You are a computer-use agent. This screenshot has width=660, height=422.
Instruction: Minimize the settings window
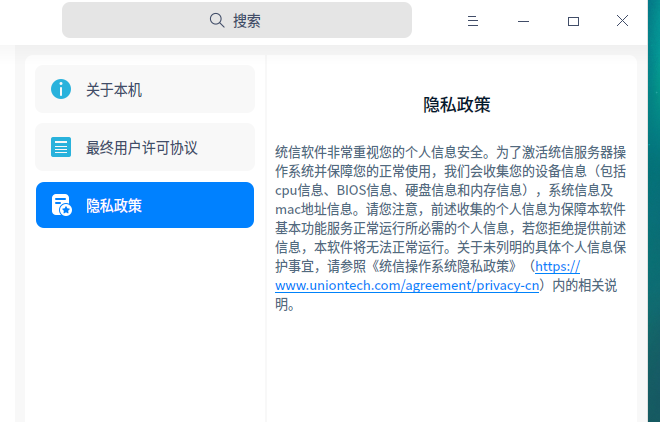[x=523, y=21]
